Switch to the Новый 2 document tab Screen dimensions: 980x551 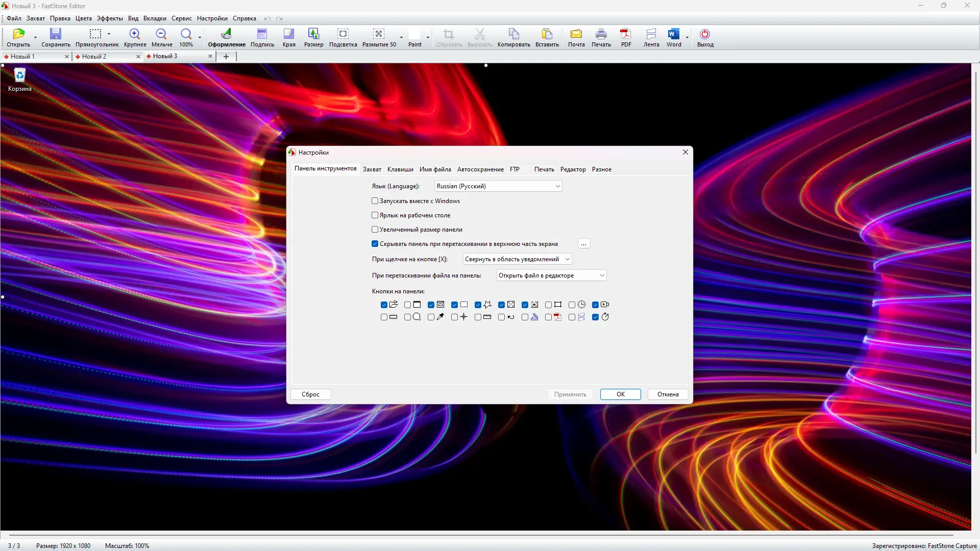(94, 57)
